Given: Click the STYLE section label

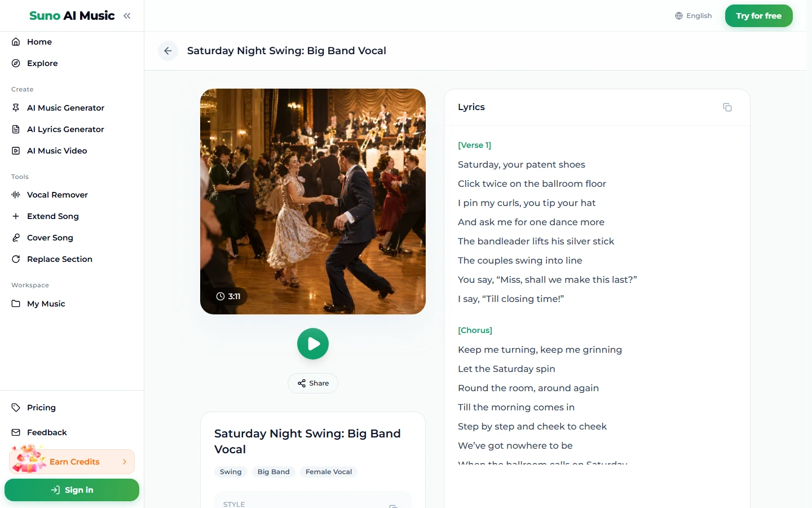Looking at the screenshot, I should coord(234,504).
